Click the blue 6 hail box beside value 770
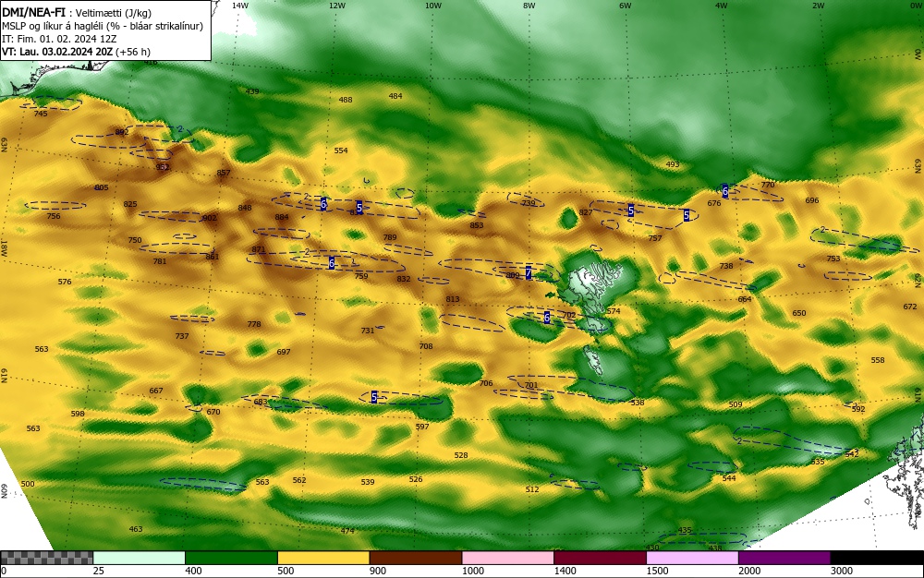This screenshot has width=924, height=578. tap(724, 191)
